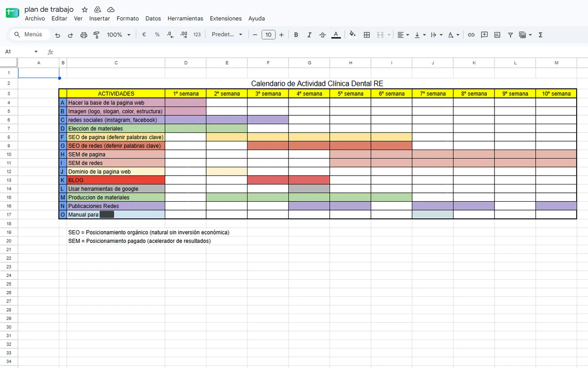
Task: Search the menus with 'Menús' box
Action: (x=29, y=35)
